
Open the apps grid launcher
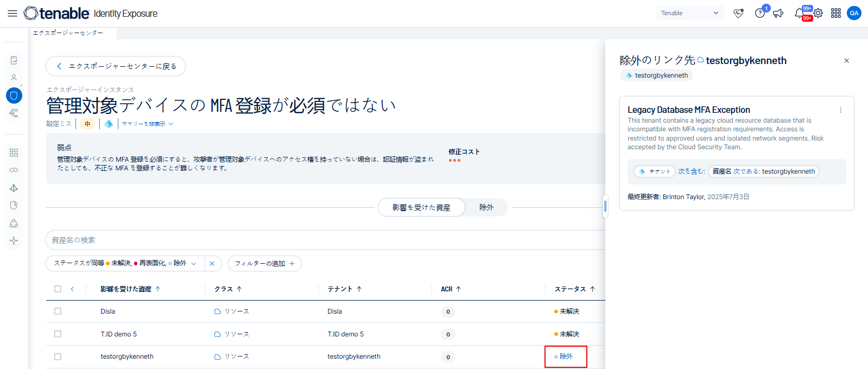836,13
